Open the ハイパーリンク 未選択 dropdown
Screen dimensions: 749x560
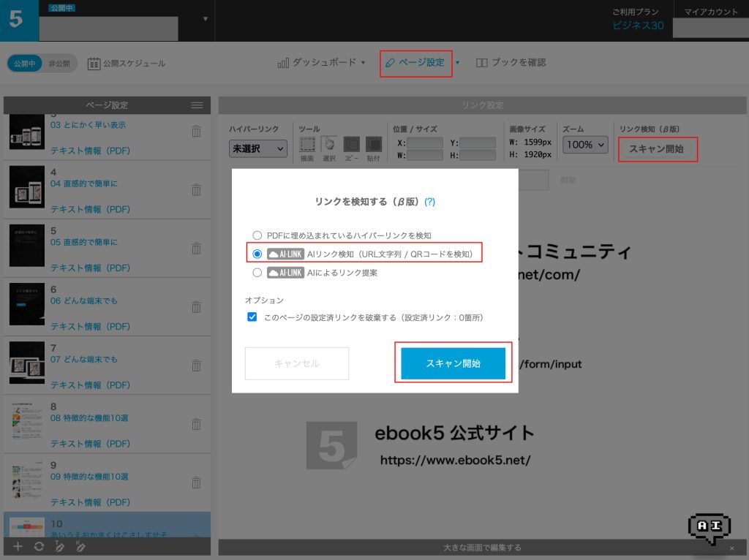coord(258,148)
